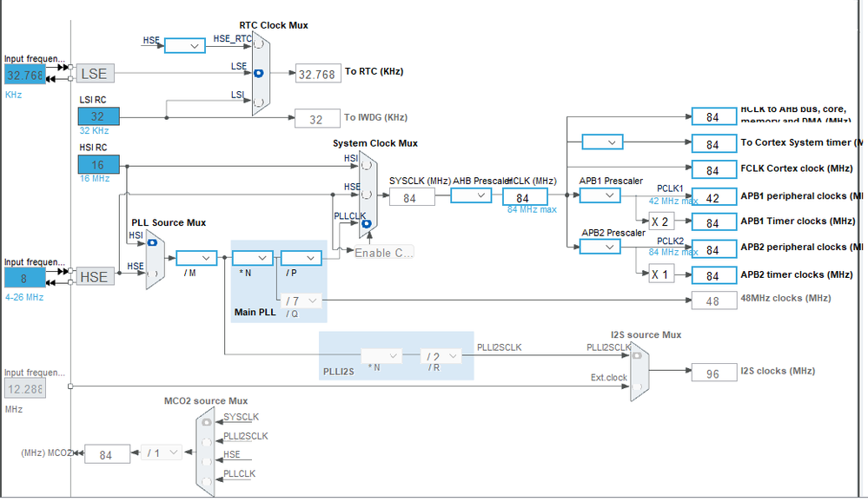The width and height of the screenshot is (868, 502).
Task: Select HSE_RTC input on RTC Clock Mux
Action: click(x=259, y=43)
